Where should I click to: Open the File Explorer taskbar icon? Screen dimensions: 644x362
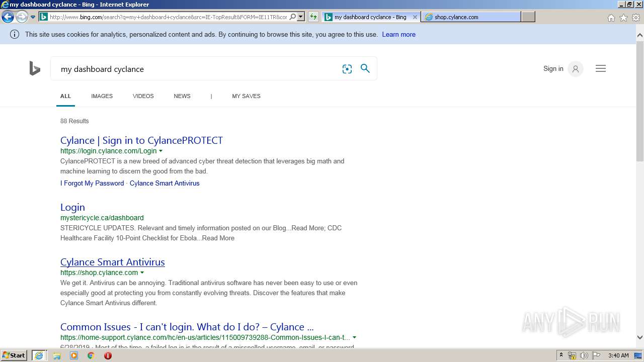click(x=57, y=355)
